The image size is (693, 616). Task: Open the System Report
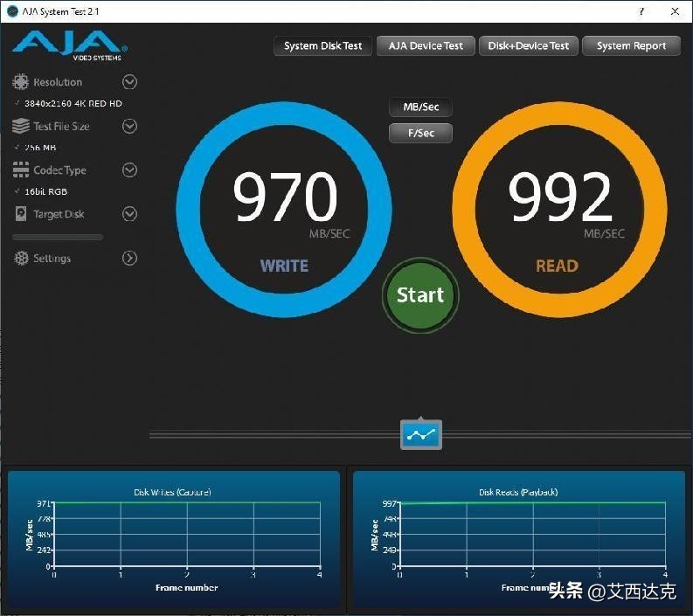631,46
